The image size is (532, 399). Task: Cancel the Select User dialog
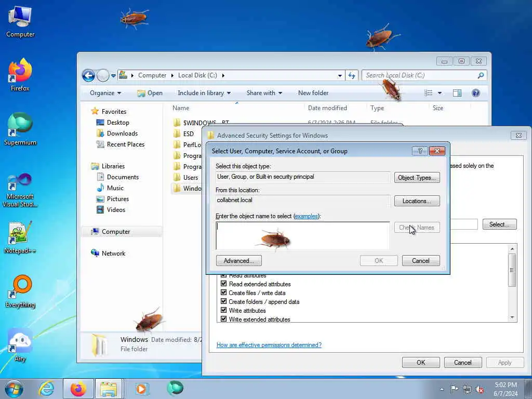click(421, 261)
